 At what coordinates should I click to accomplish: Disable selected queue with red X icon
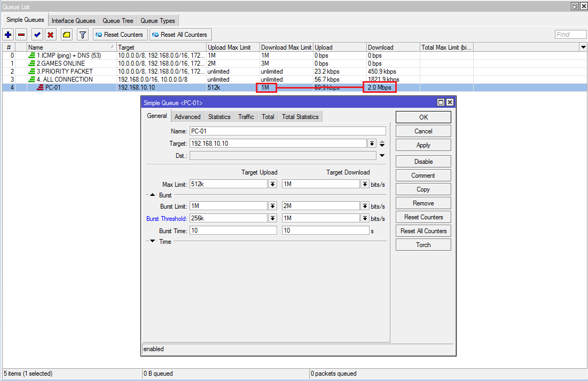point(51,34)
